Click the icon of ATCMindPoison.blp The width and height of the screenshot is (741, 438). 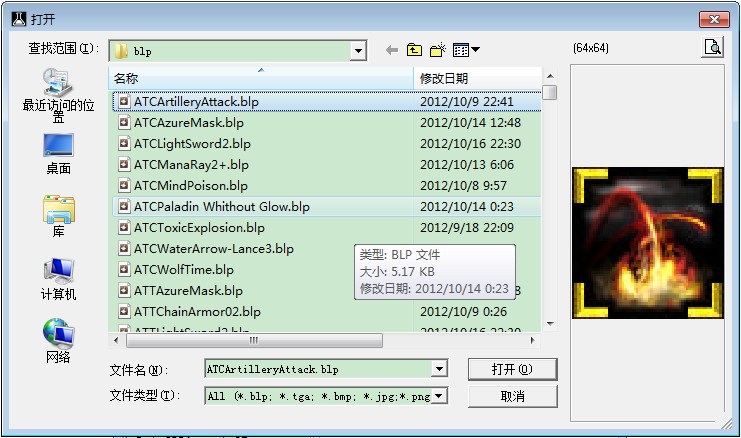coord(124,185)
